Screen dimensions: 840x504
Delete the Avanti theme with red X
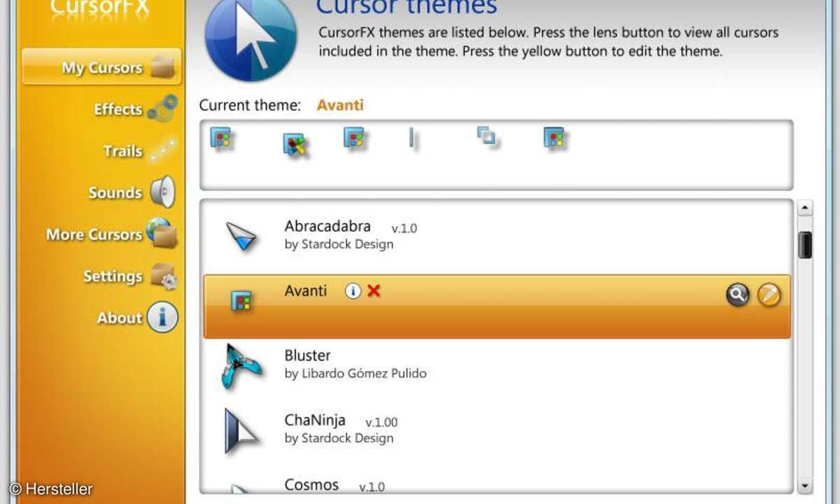374,291
